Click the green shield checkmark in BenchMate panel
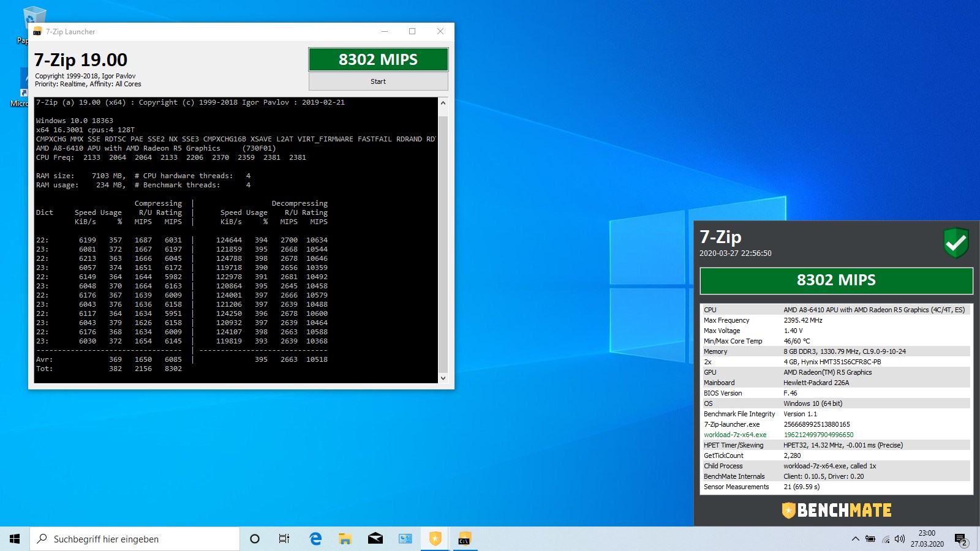Screen dimensions: 980x551 tap(956, 243)
